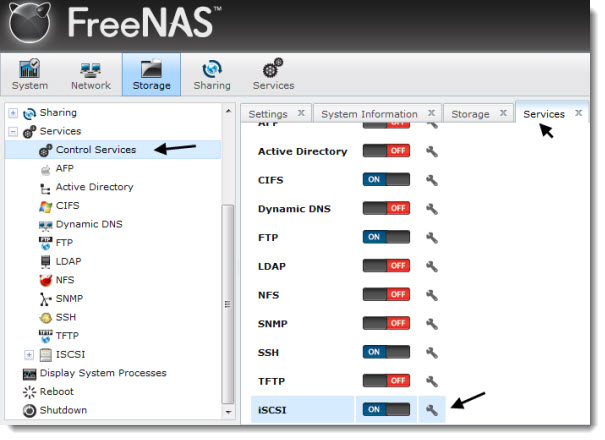
Task: Open FTP wrench settings
Action: point(432,237)
